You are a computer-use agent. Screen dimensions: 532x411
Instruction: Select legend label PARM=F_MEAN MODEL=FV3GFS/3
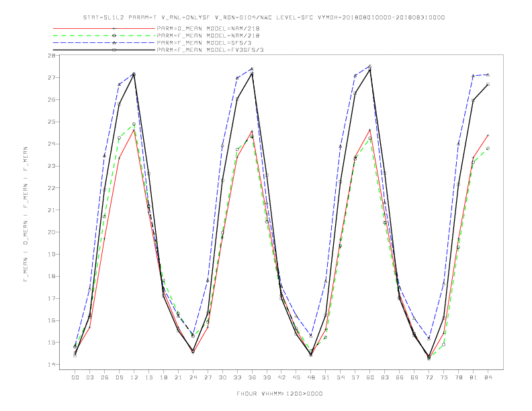pos(210,50)
